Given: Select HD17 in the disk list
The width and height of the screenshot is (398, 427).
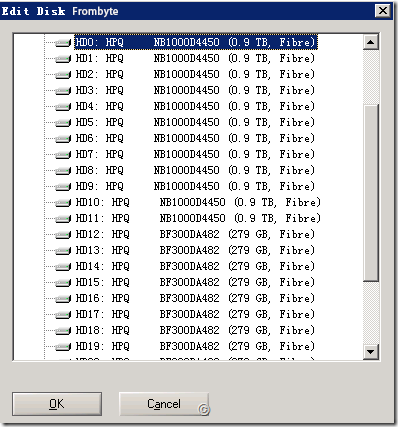Looking at the screenshot, I should click(195, 314).
